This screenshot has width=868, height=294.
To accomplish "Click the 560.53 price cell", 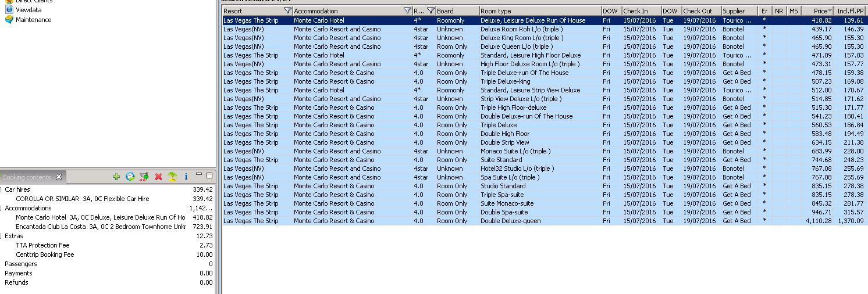I will pyautogui.click(x=819, y=125).
